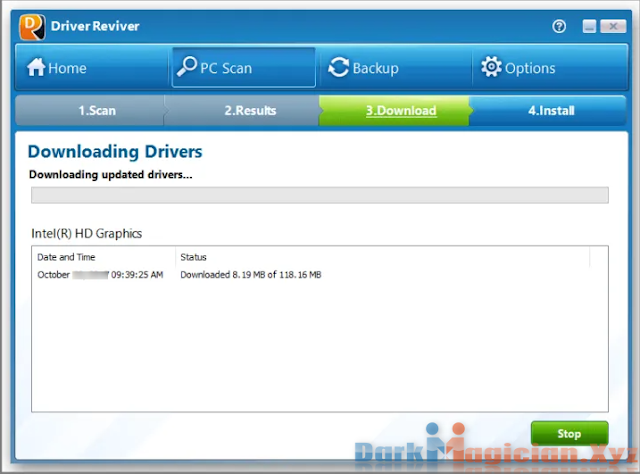Click the Date and Time column header

(x=66, y=257)
